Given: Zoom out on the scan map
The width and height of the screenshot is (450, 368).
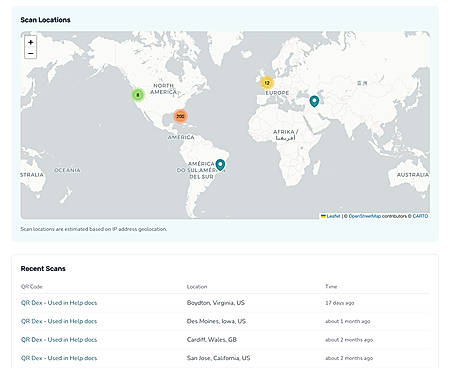Looking at the screenshot, I should click(31, 53).
